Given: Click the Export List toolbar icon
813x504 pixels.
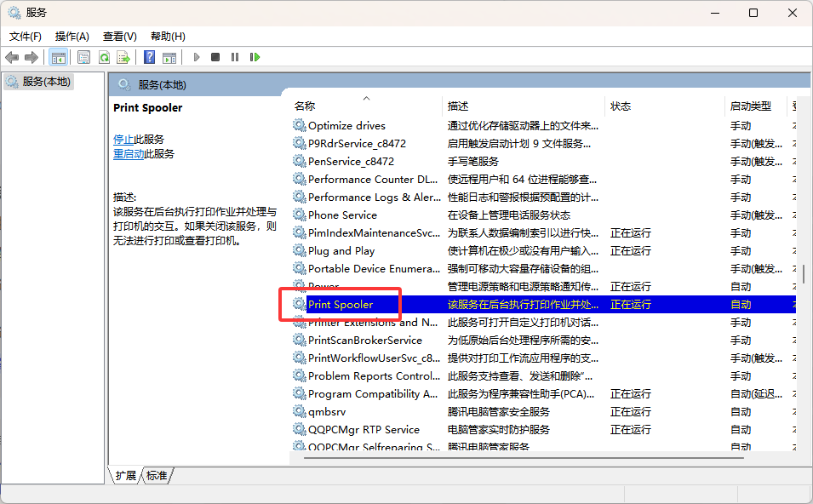Looking at the screenshot, I should pos(123,57).
